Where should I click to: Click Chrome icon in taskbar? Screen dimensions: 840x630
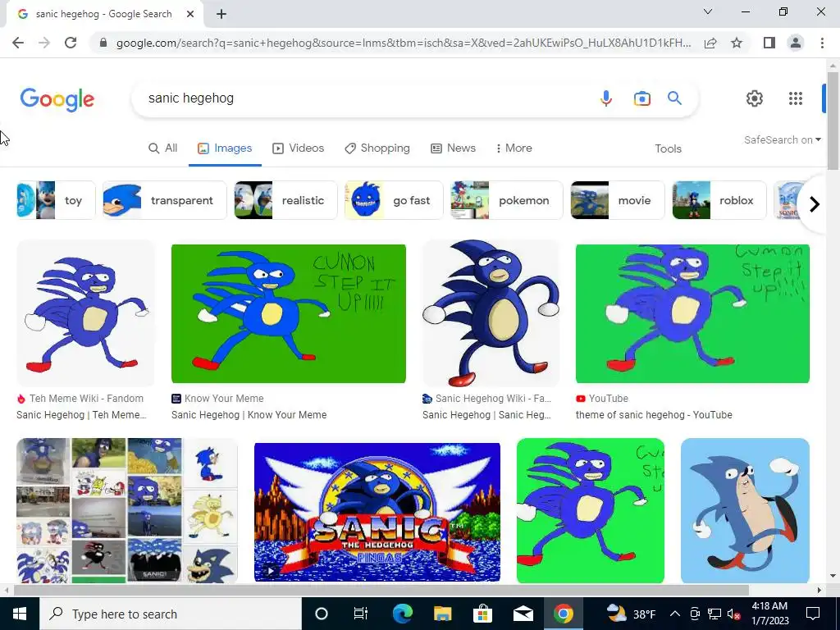[563, 614]
